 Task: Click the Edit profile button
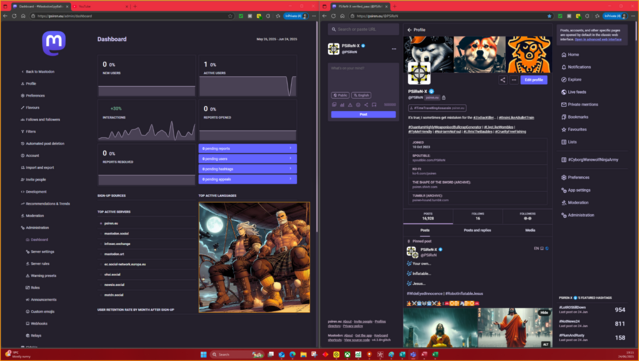(534, 80)
